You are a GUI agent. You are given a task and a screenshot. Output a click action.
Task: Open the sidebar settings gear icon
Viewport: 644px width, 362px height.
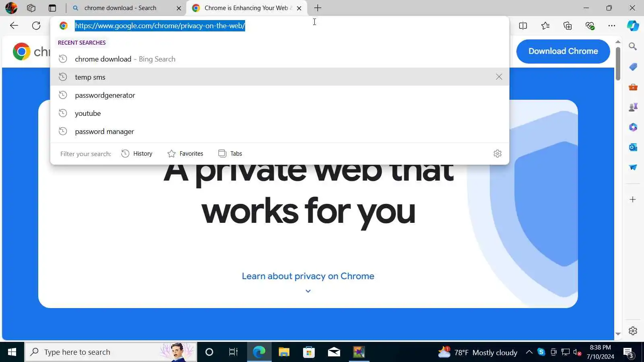click(x=633, y=331)
